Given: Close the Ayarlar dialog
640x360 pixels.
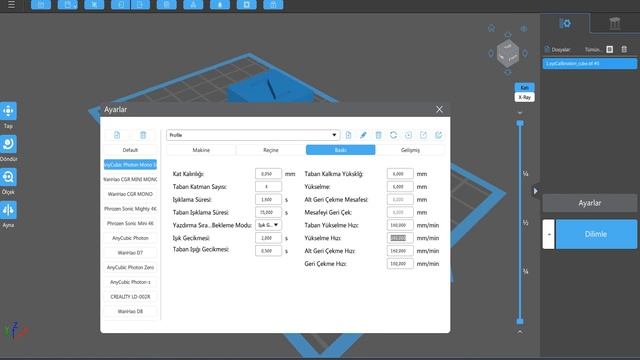Looking at the screenshot, I should coord(439,109).
